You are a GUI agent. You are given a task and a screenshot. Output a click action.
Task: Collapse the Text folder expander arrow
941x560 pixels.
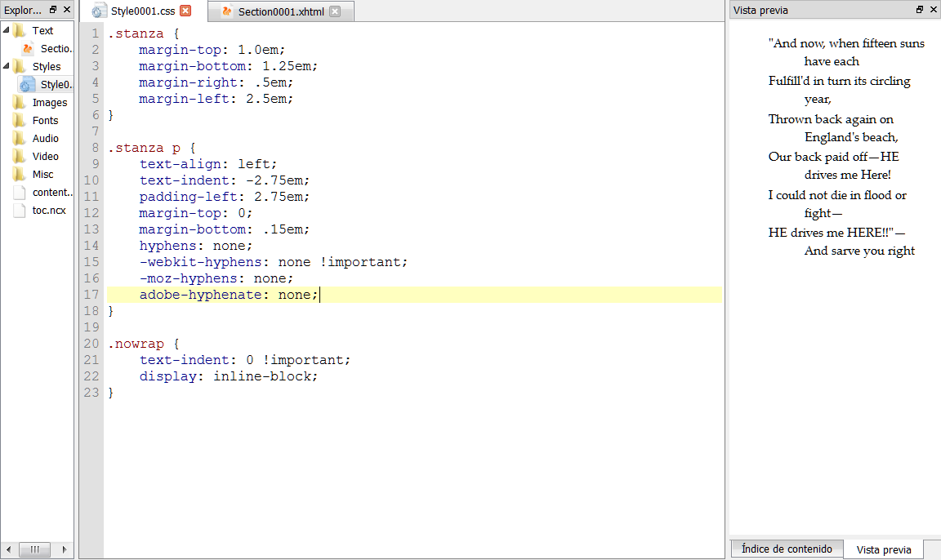click(6, 29)
